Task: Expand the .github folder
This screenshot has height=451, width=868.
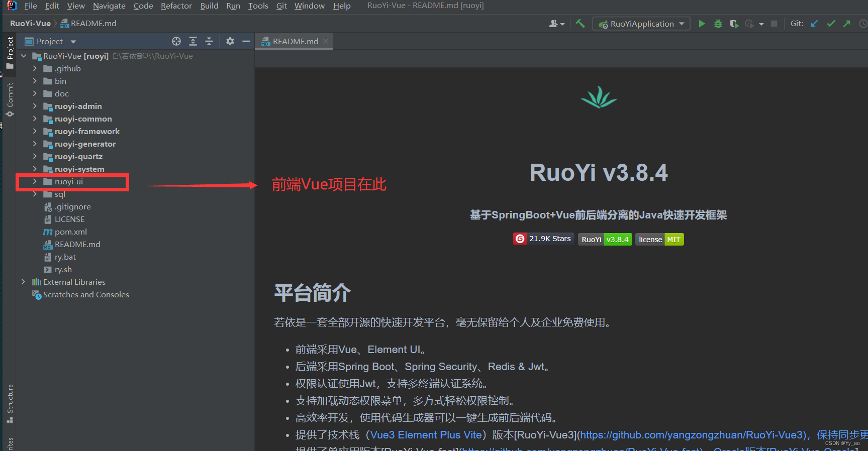Action: [35, 68]
